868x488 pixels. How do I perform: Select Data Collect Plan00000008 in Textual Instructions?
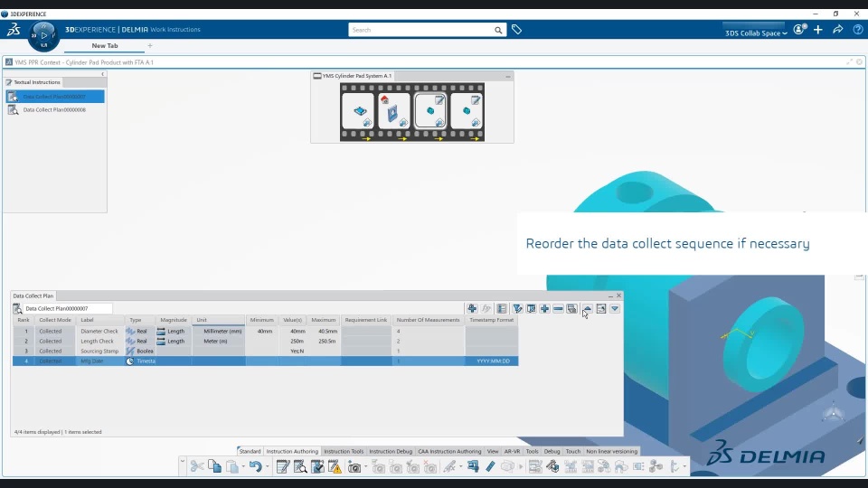point(54,110)
